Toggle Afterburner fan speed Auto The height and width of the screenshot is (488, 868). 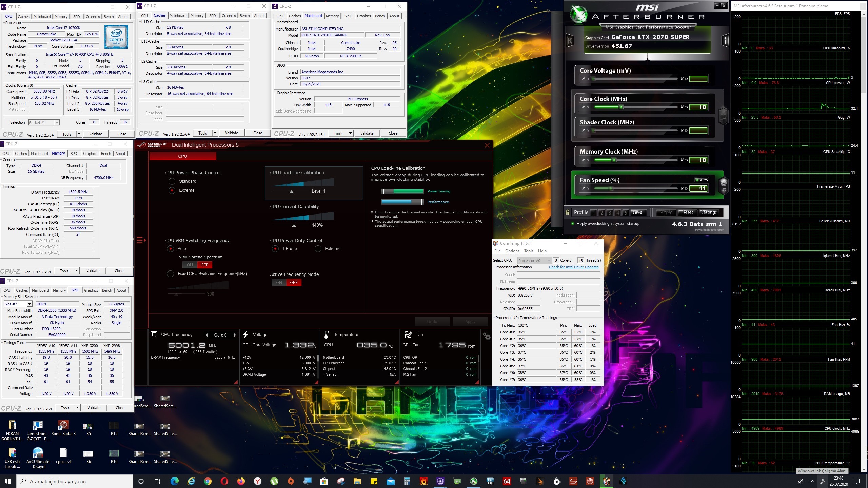click(x=702, y=180)
